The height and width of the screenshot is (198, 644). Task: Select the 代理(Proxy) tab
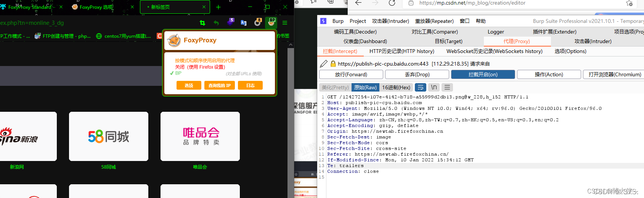517,41
